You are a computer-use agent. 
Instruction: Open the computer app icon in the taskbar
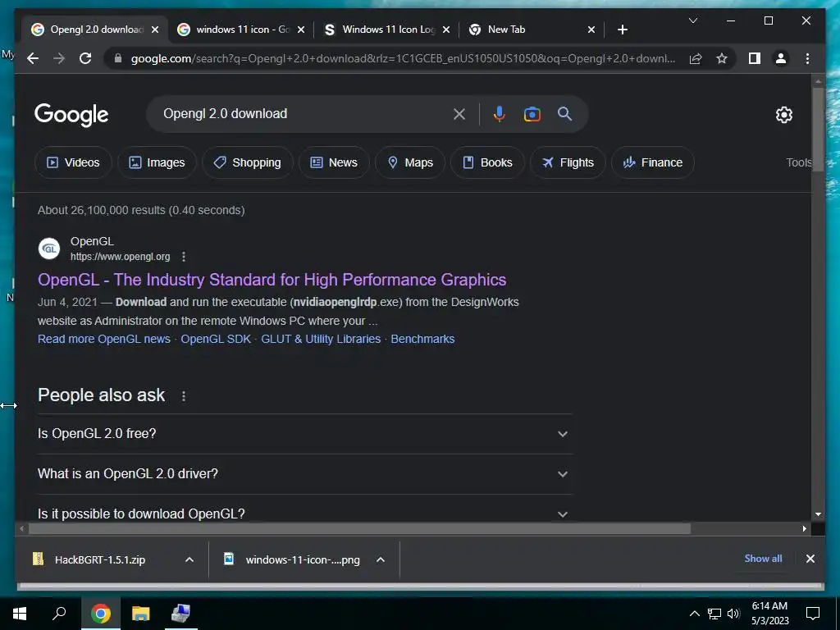[180, 614]
